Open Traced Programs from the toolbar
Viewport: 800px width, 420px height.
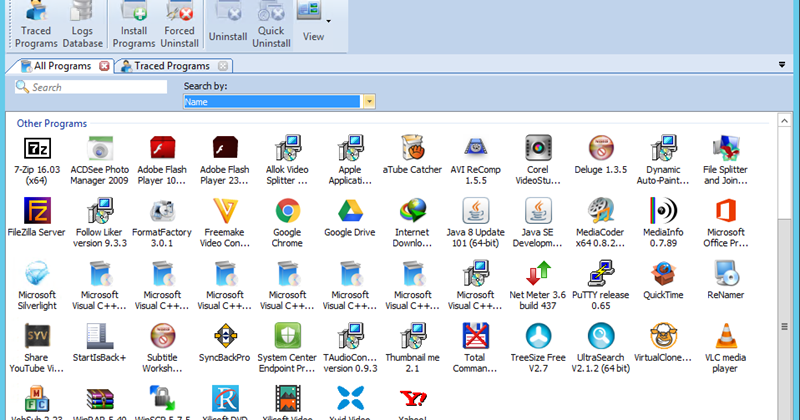coord(36,24)
